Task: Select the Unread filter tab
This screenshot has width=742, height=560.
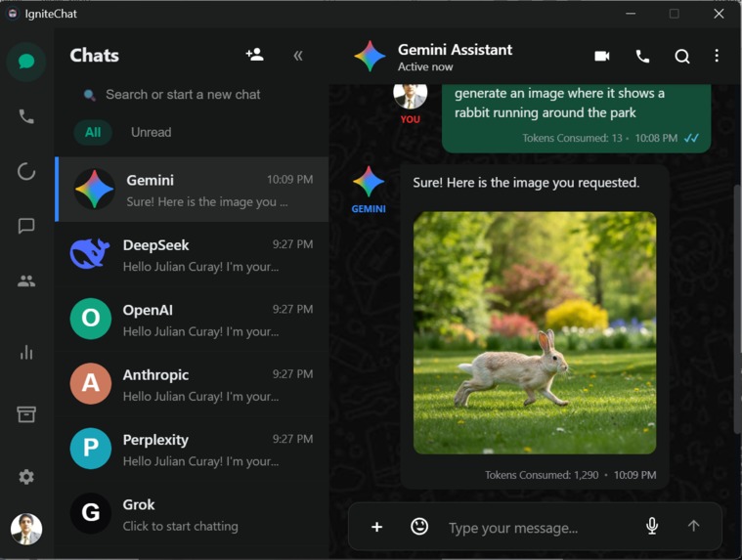Action: coord(151,132)
